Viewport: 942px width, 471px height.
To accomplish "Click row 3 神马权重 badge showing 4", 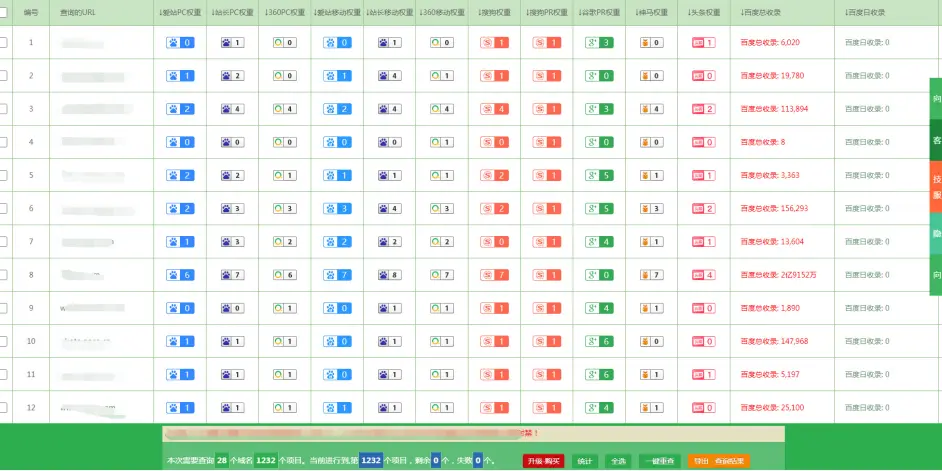I will pyautogui.click(x=651, y=109).
